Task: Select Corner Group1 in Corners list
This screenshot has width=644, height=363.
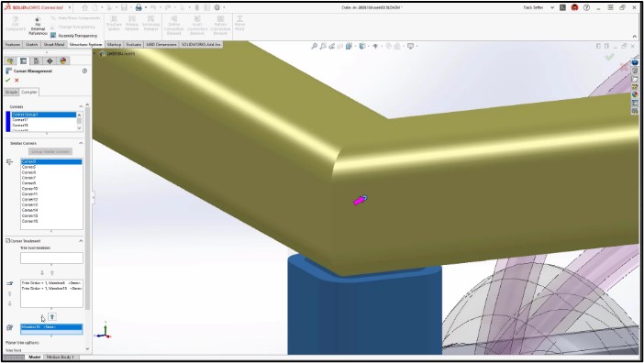Action: (x=44, y=115)
